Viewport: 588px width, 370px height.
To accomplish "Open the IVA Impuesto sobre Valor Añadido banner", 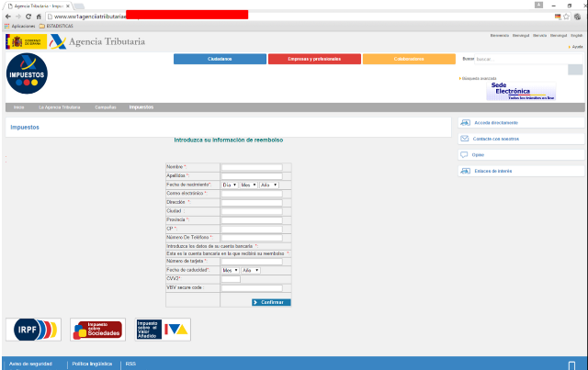I will [163, 330].
